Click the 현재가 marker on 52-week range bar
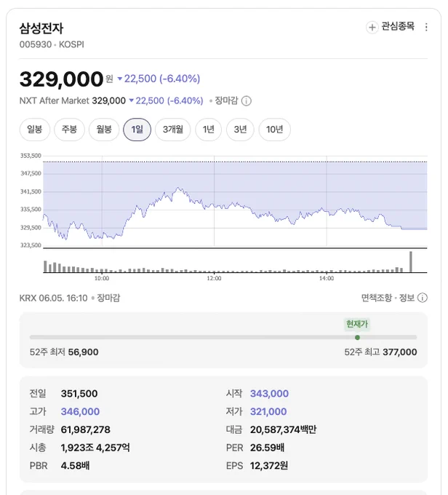Image resolution: width=448 pixels, height=495 pixels. [x=357, y=324]
